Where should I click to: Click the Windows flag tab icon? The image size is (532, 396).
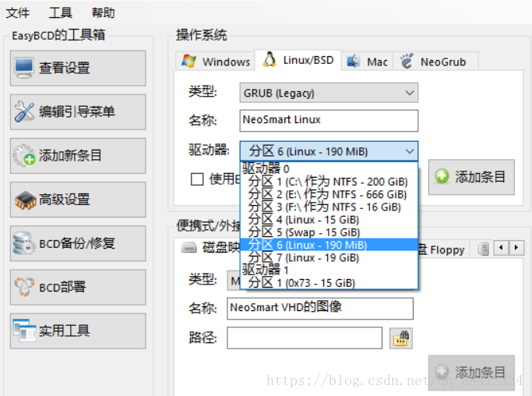188,61
